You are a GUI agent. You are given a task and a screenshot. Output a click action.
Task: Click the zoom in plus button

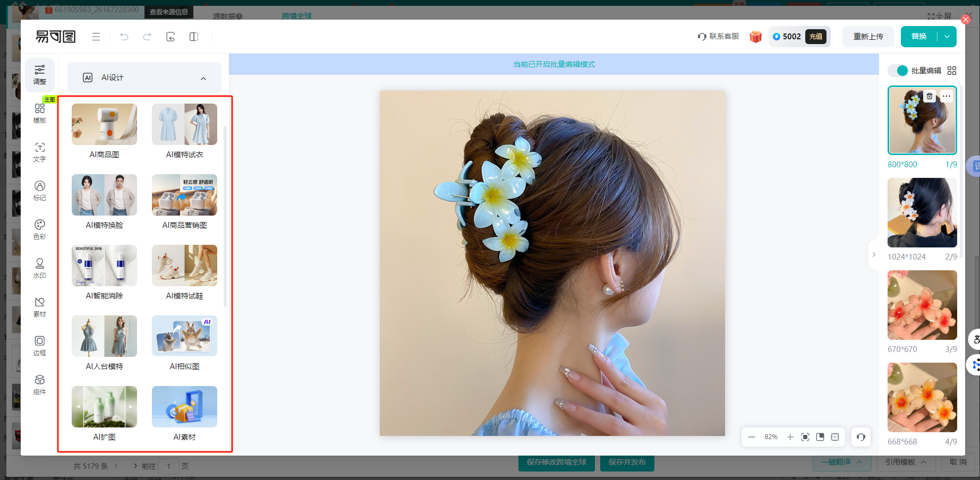point(790,437)
